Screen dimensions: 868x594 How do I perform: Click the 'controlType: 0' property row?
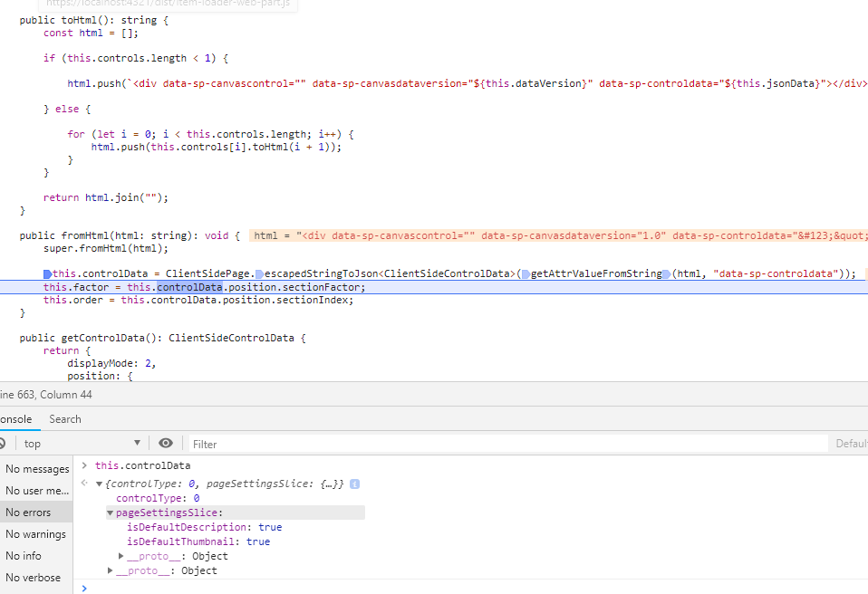[158, 498]
